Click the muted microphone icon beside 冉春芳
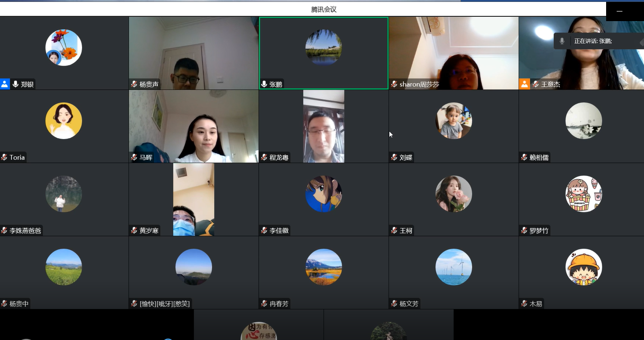Viewport: 644px width, 340px height. tap(264, 304)
